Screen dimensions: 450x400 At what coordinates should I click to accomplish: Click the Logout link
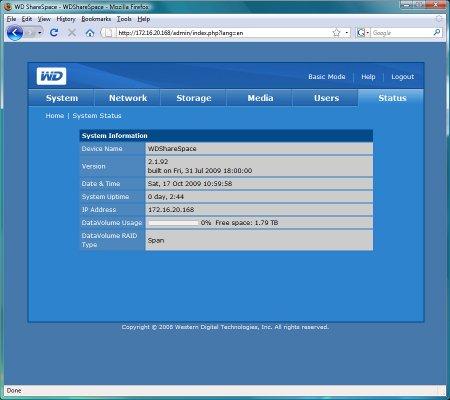click(402, 77)
